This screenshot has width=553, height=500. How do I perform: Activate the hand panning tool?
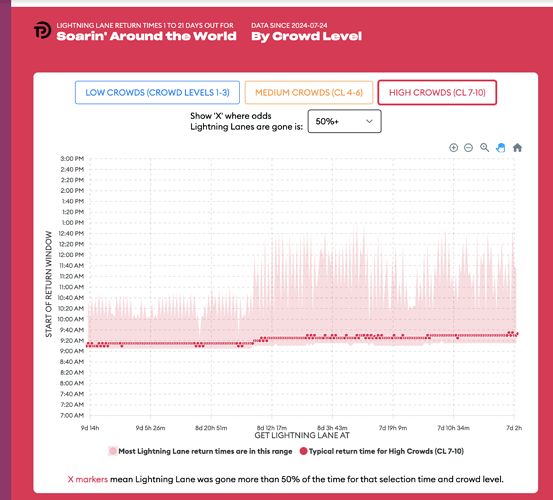point(500,148)
